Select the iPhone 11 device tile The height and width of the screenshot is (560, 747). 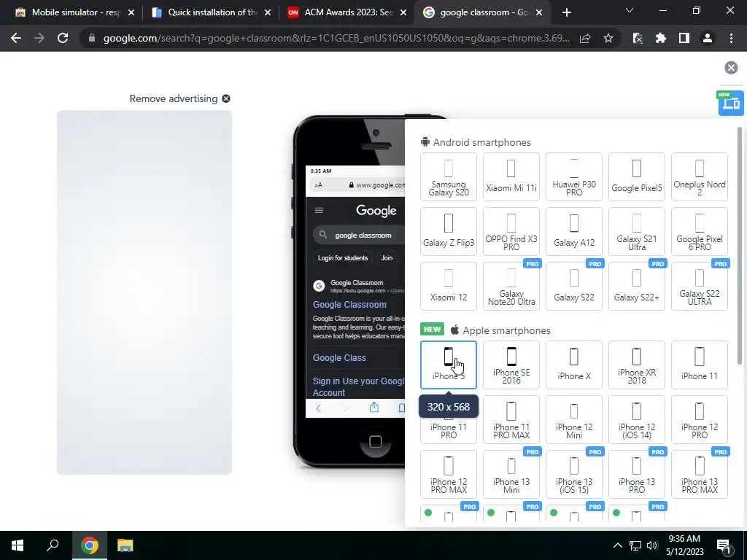click(x=700, y=365)
